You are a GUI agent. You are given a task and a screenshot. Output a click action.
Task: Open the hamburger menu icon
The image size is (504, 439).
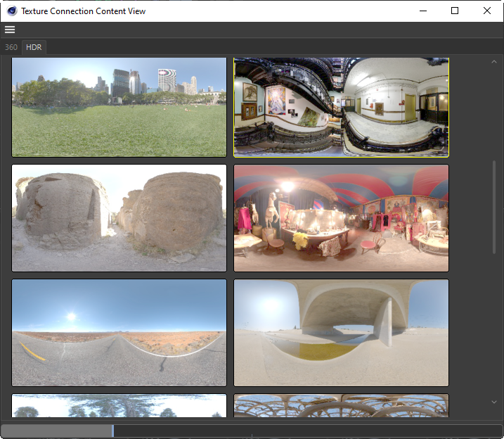[10, 30]
